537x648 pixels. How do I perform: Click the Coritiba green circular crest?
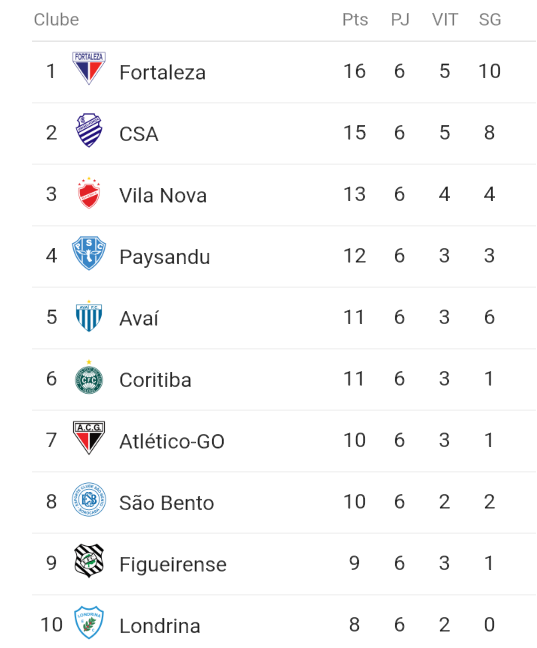[89, 377]
